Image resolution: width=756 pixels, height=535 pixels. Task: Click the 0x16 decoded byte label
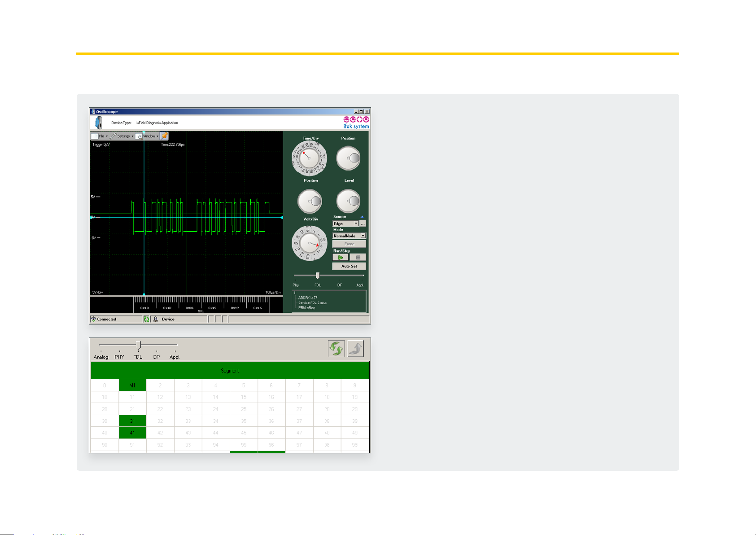pyautogui.click(x=258, y=308)
